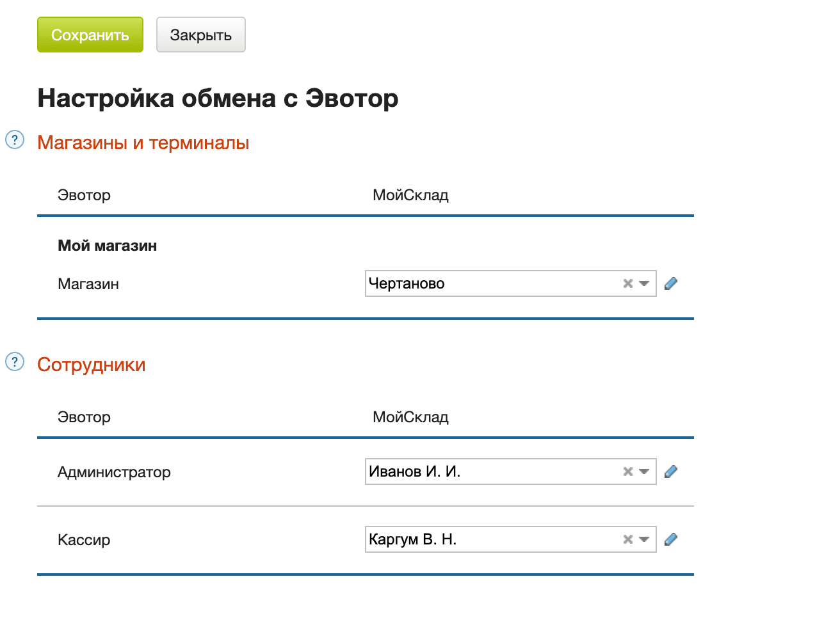This screenshot has height=618, width=840.
Task: Click the Эвотор column header
Action: [84, 194]
